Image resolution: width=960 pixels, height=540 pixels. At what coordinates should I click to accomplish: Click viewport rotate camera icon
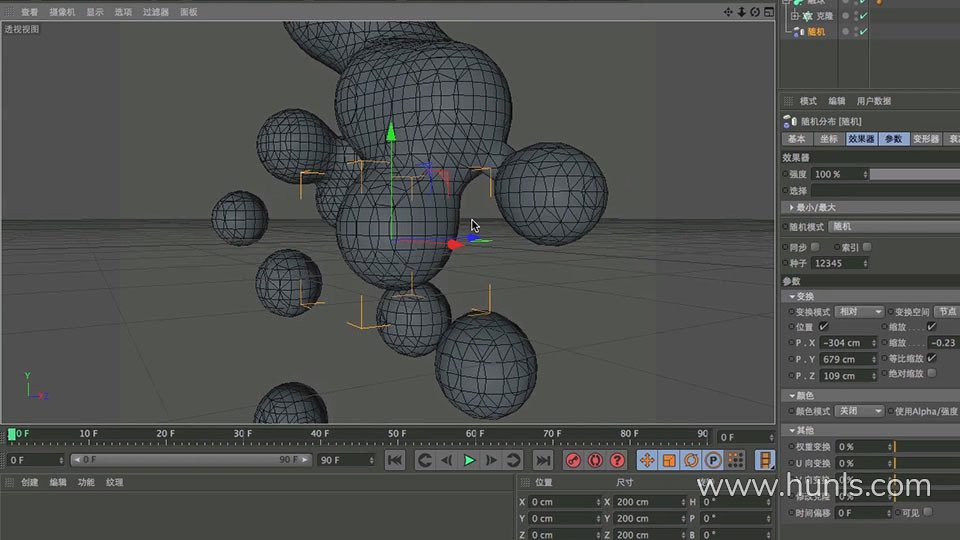755,12
